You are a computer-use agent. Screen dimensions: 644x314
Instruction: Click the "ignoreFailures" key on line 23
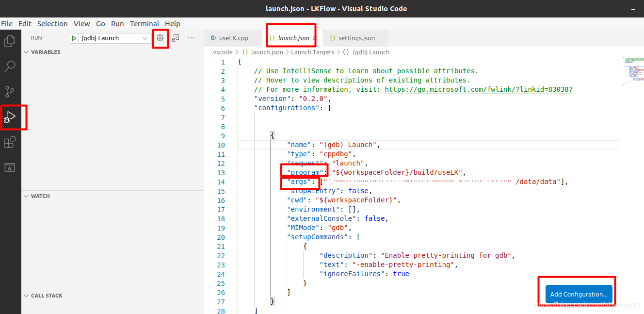(353, 274)
